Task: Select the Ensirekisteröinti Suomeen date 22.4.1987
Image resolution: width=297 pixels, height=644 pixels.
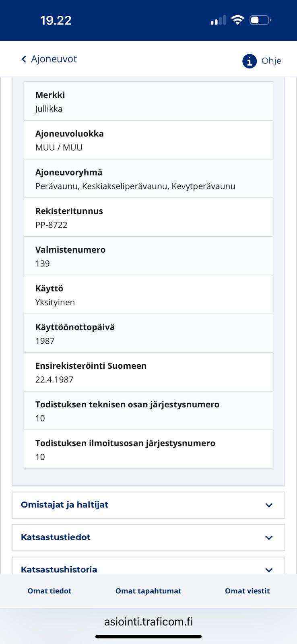Action: tap(54, 379)
